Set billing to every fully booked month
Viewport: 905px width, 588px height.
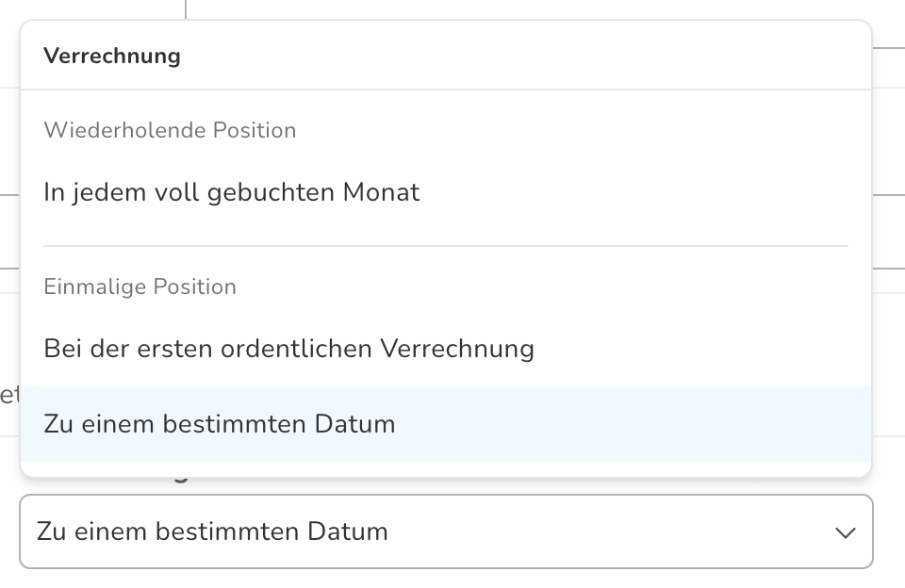coord(446,192)
